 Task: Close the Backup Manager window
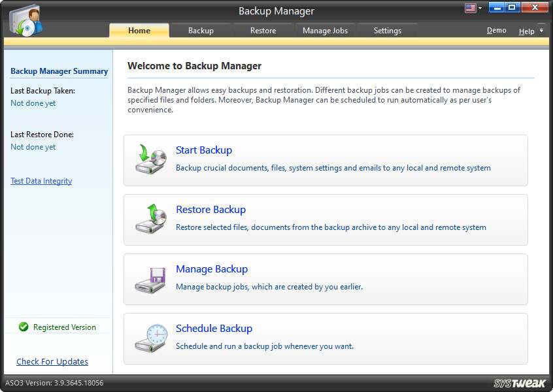click(534, 7)
